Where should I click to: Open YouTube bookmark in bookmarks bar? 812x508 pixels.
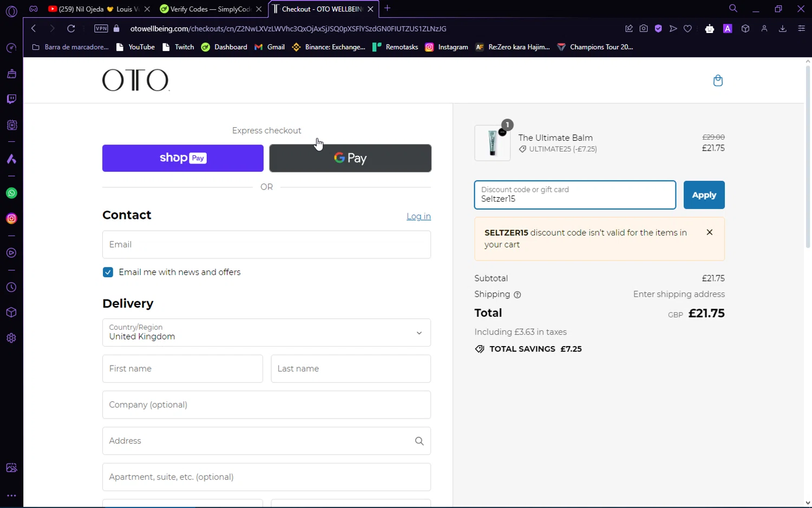pyautogui.click(x=136, y=47)
